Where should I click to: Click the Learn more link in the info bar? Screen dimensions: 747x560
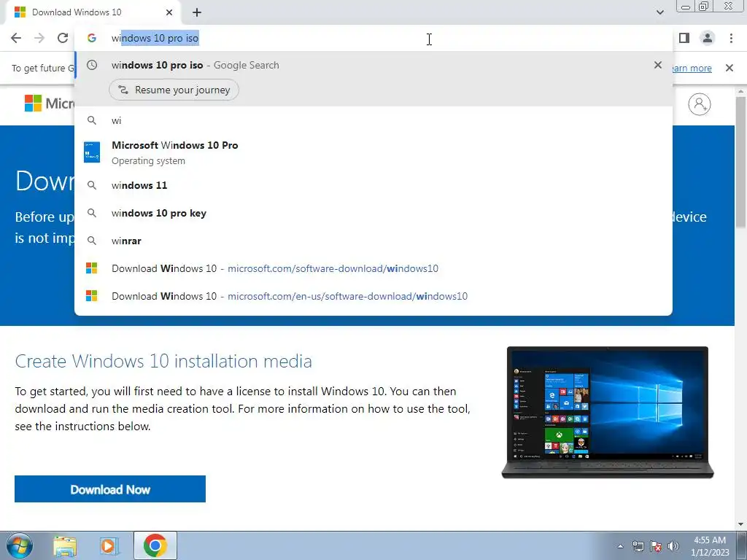(692, 68)
